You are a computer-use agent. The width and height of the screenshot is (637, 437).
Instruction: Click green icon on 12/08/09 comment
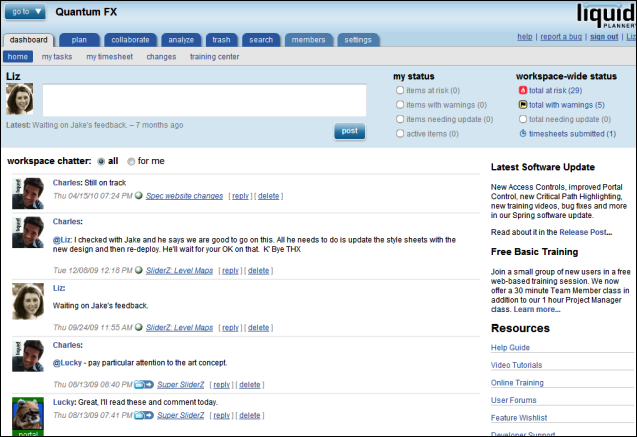[139, 270]
